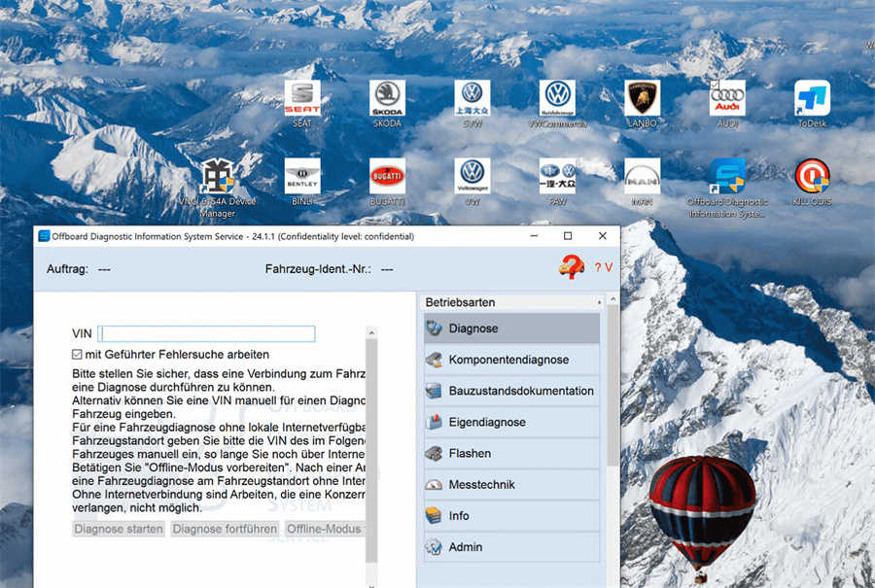875x588 pixels.
Task: Click the Offline-Modus vorbereiten button
Action: 321,529
